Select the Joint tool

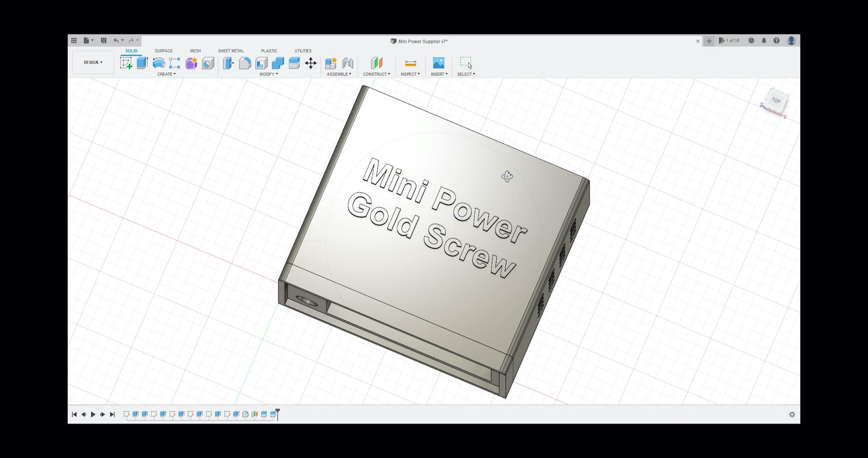pyautogui.click(x=348, y=63)
